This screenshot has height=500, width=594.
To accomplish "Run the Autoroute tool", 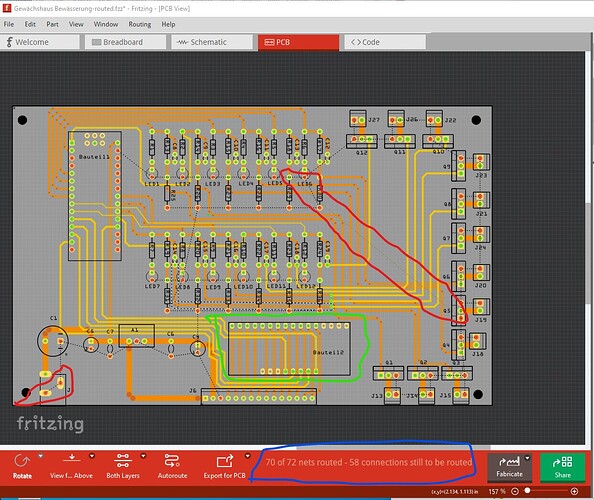I will click(172, 461).
